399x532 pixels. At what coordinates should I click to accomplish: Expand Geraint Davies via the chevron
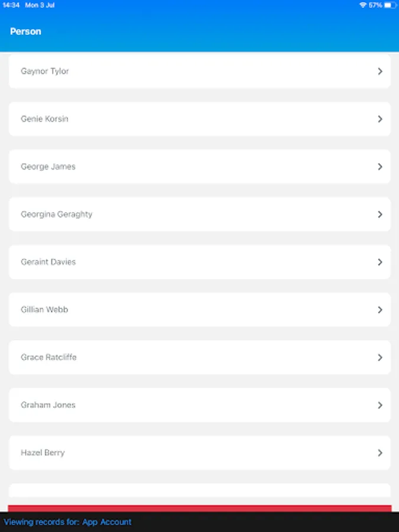[x=380, y=262]
